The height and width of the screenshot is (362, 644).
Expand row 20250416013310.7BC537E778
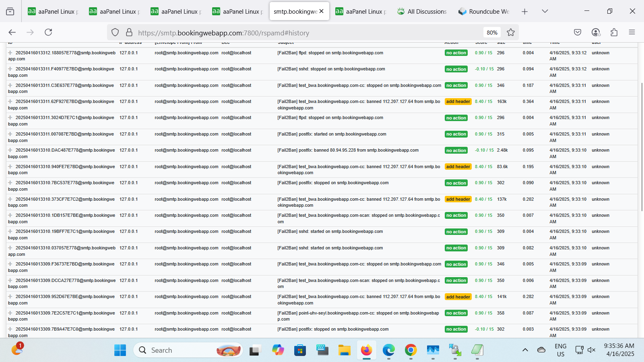click(x=10, y=183)
